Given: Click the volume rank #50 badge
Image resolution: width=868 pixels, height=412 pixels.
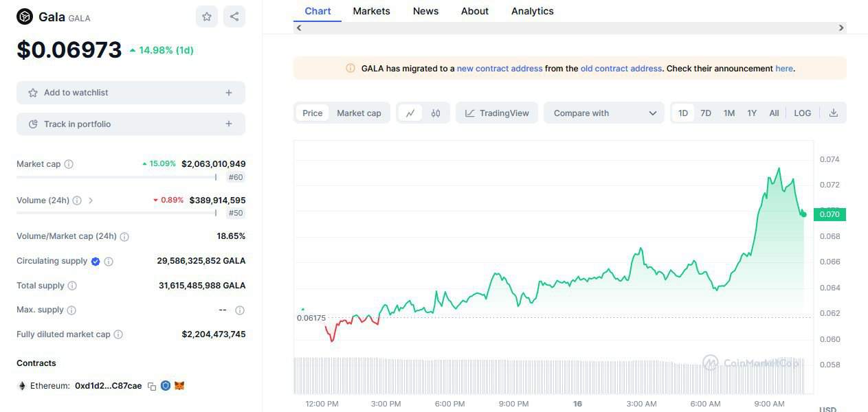Looking at the screenshot, I should coord(236,213).
